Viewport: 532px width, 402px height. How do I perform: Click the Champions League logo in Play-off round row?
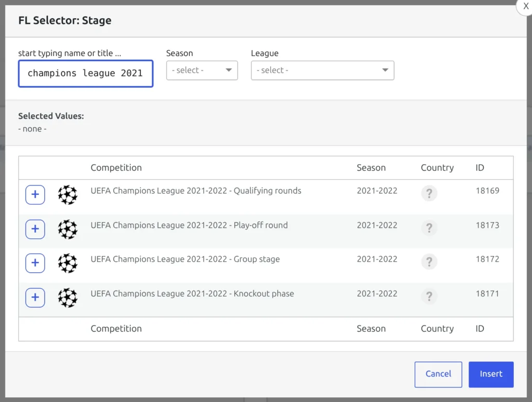coord(68,230)
